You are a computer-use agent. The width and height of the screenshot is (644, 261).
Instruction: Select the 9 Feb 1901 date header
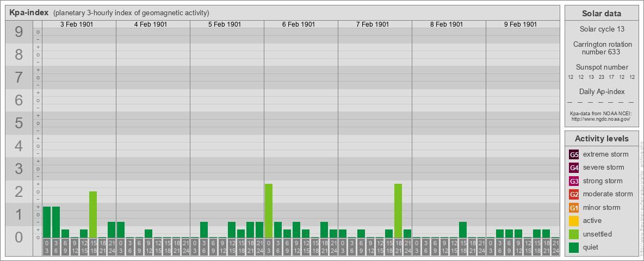click(x=521, y=24)
